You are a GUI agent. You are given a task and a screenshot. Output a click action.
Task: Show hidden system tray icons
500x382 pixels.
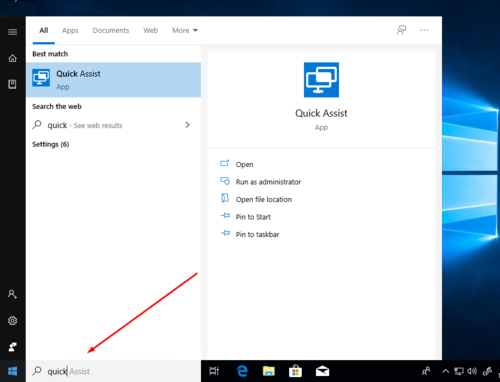point(445,371)
